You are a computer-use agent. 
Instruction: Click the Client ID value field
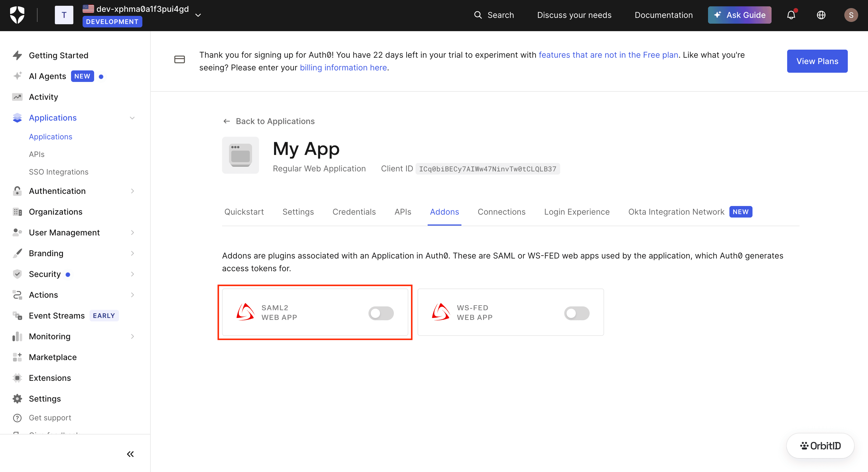pos(488,169)
